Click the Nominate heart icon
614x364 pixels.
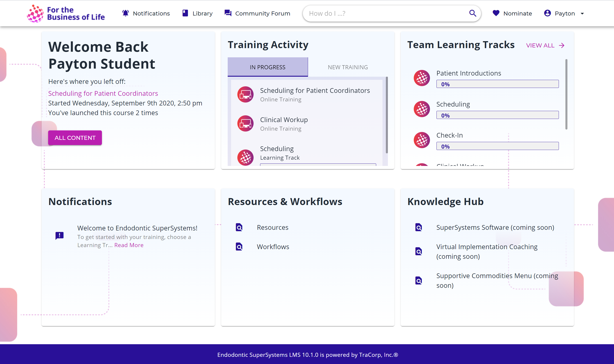click(x=496, y=13)
